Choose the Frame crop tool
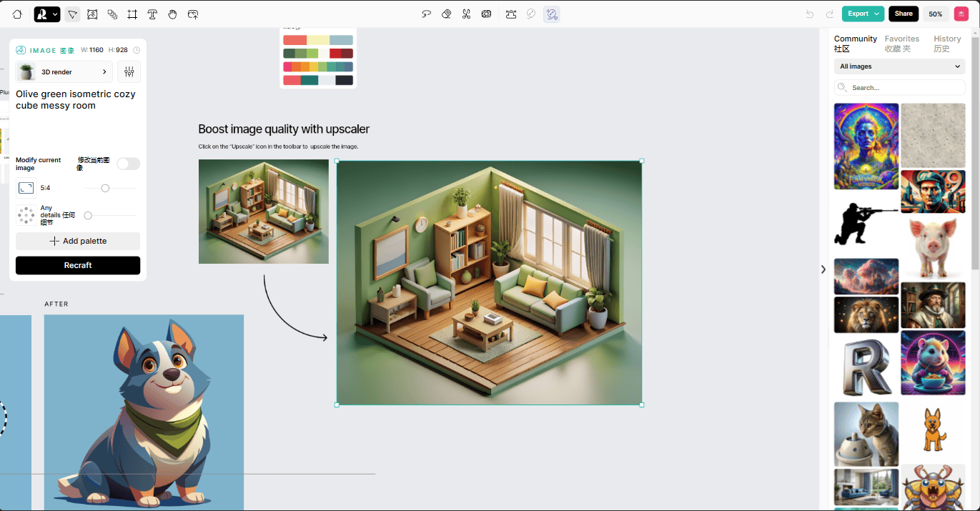Viewport: 980px width, 511px height. point(132,14)
